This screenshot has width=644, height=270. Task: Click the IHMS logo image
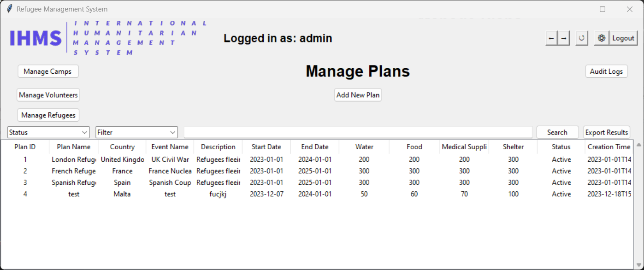click(x=108, y=38)
